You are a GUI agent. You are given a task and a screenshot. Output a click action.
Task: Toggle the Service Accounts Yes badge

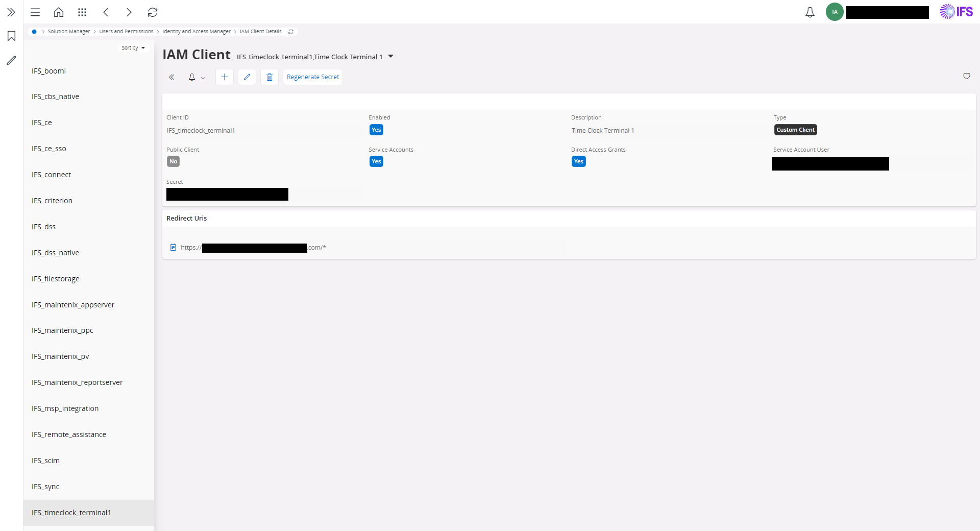pyautogui.click(x=376, y=161)
